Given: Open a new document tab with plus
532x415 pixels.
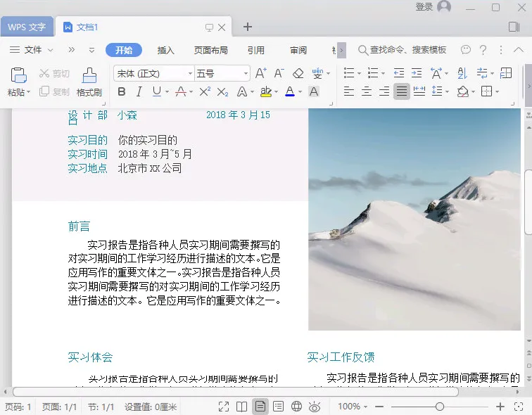Looking at the screenshot, I should (248, 27).
